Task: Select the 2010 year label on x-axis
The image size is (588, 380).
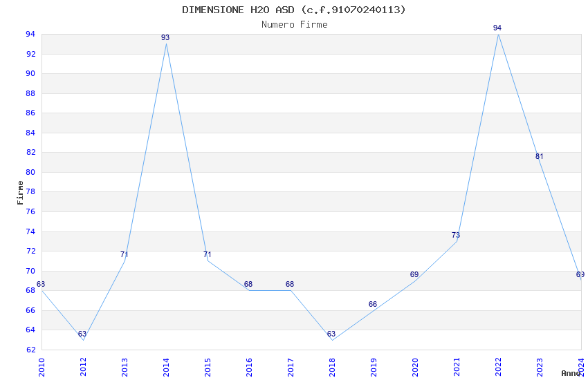Action: click(x=42, y=367)
